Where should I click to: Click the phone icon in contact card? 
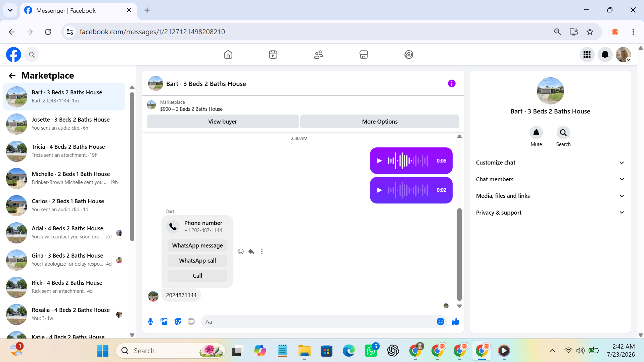point(173,226)
